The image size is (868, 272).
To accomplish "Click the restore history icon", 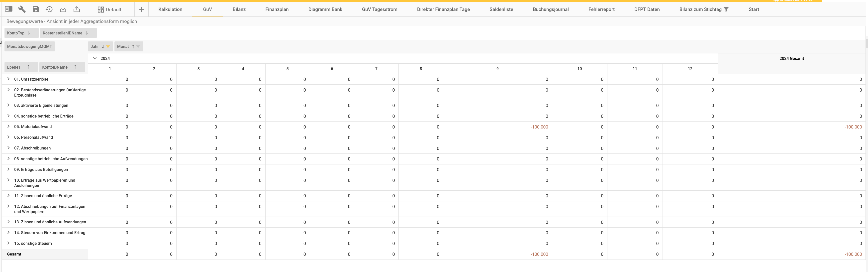I will 49,9.
